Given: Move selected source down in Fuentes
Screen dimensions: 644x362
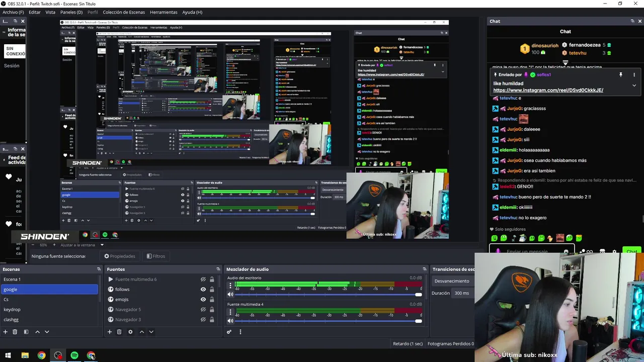Looking at the screenshot, I should click(x=151, y=332).
